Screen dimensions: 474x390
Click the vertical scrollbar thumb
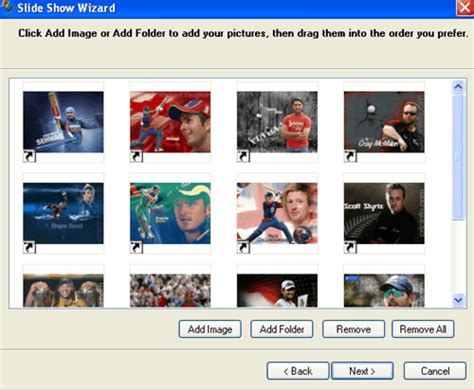458,157
